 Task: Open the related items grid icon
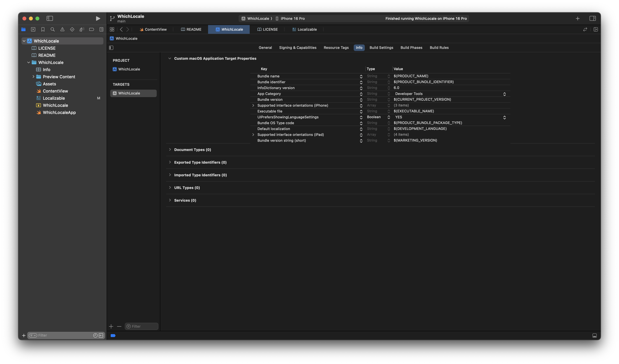[112, 29]
